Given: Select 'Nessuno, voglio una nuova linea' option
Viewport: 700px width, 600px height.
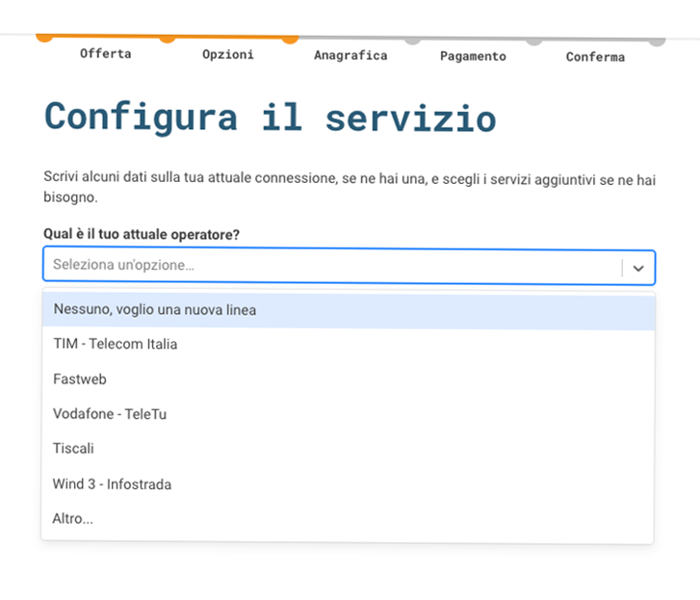Looking at the screenshot, I should 349,311.
